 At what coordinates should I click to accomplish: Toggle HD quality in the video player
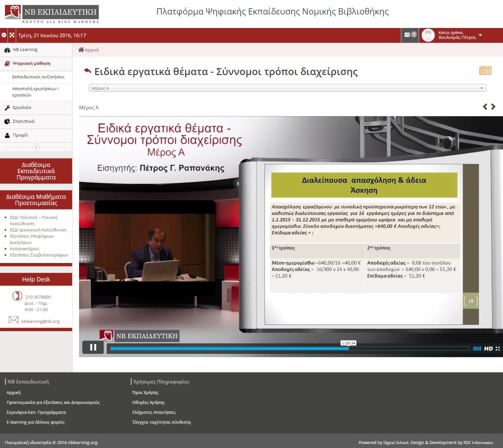pyautogui.click(x=488, y=348)
